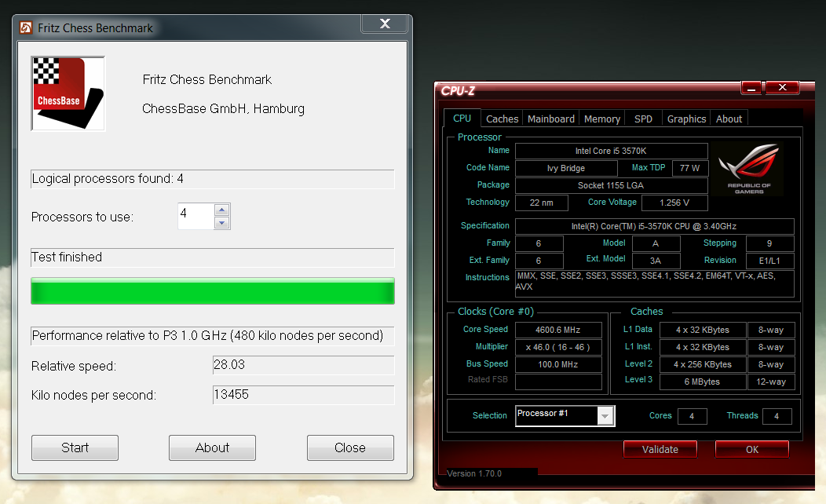Click the Republic of Gamers logo in CPU-Z
826x504 pixels.
(x=748, y=169)
